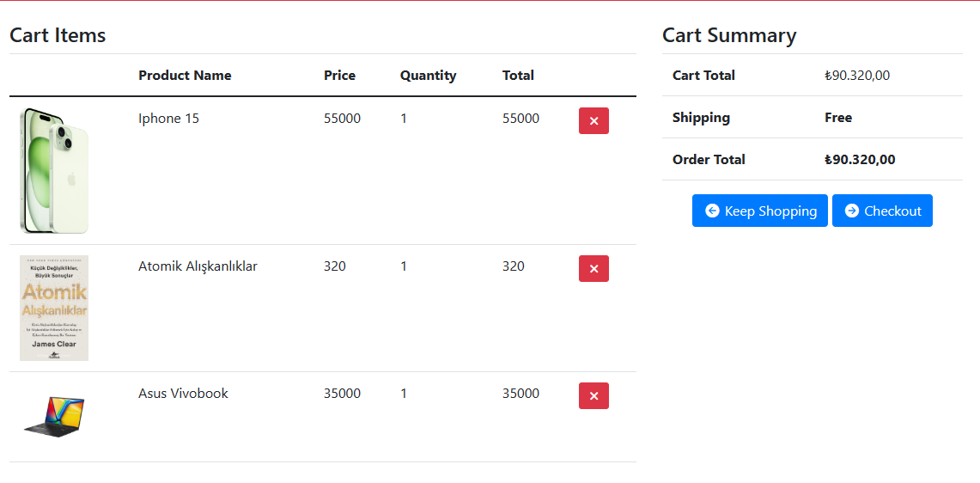Image resolution: width=980 pixels, height=483 pixels.
Task: Click the Quantity column header
Action: (x=428, y=76)
